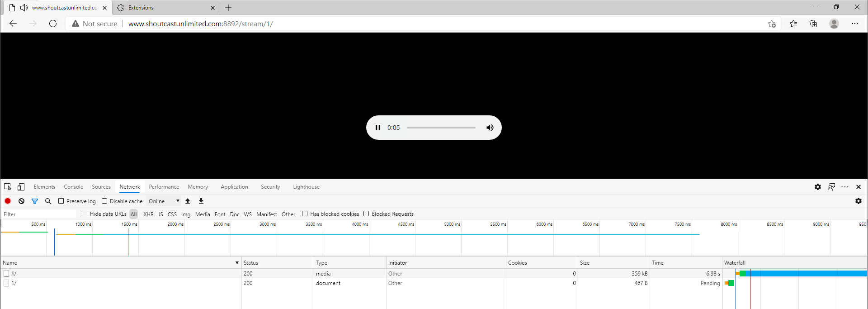The height and width of the screenshot is (309, 868).
Task: Open the Favorites list
Action: click(793, 24)
